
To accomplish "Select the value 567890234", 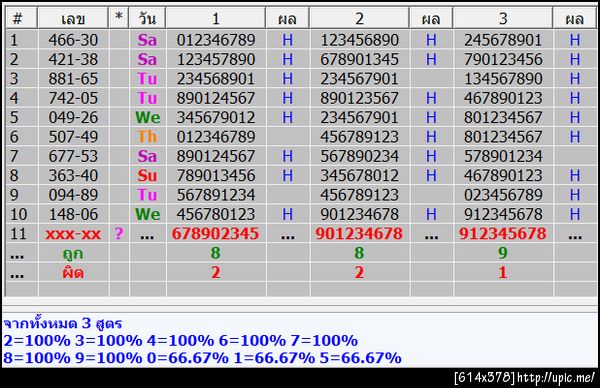I will coord(359,156).
